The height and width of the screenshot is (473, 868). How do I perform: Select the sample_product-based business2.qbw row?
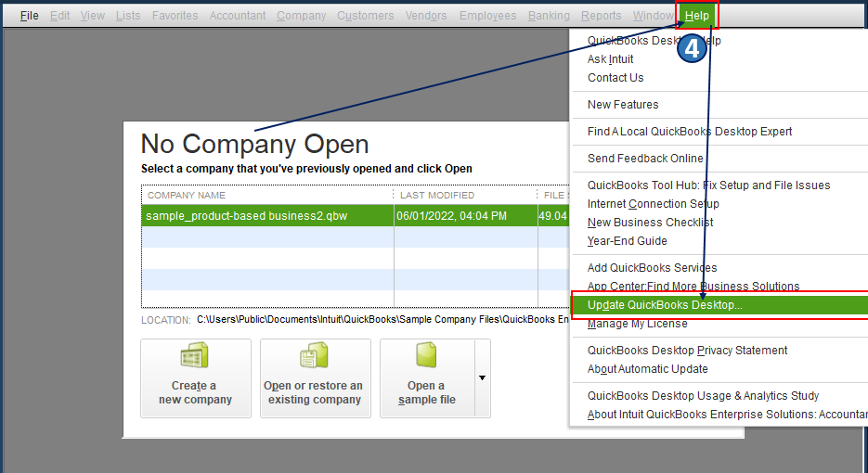(x=356, y=216)
